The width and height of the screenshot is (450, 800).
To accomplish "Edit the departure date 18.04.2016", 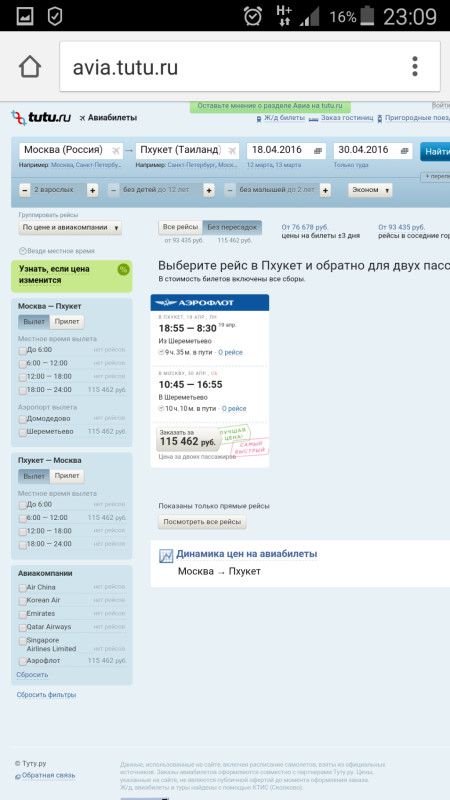I will [x=286, y=151].
